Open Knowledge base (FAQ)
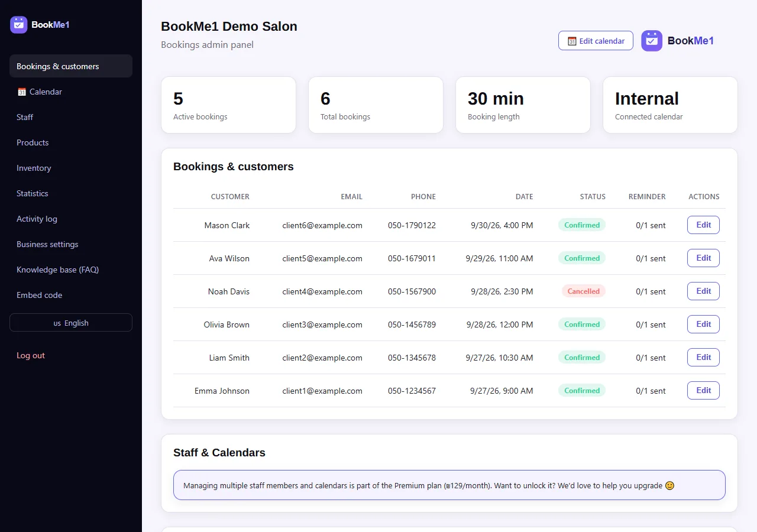 pos(71,270)
